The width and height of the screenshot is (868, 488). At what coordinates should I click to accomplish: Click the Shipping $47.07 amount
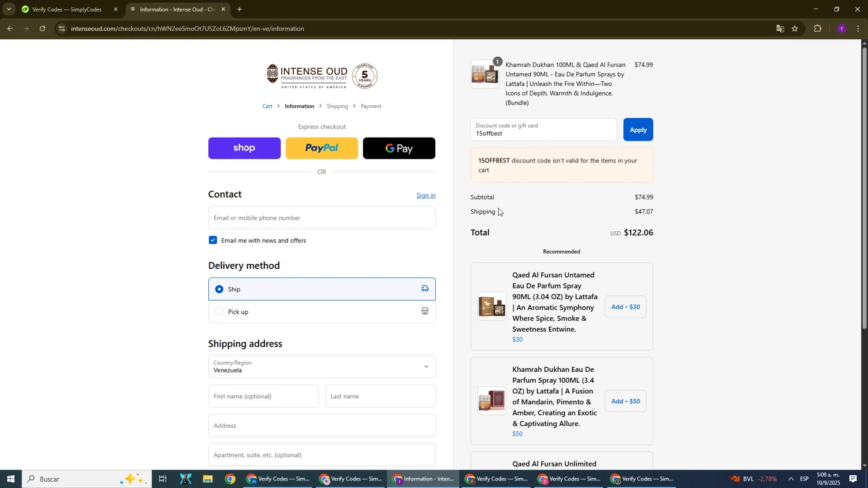point(644,212)
